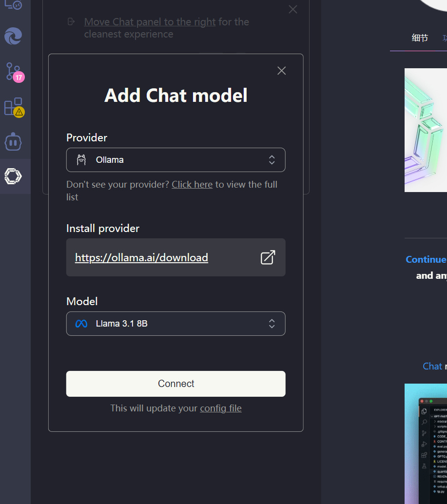Image resolution: width=447 pixels, height=504 pixels.
Task: Open the Microsoft Edge tools sidebar icon
Action: pyautogui.click(x=13, y=36)
